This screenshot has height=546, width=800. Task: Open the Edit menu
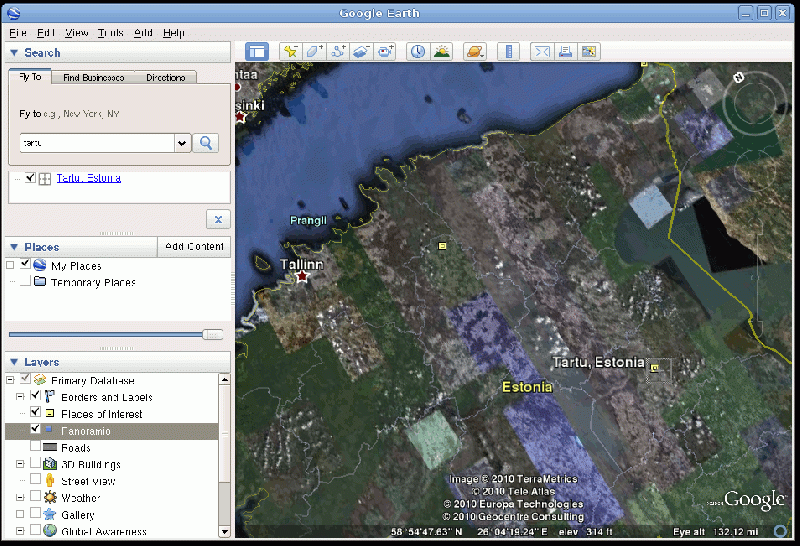pyautogui.click(x=45, y=33)
